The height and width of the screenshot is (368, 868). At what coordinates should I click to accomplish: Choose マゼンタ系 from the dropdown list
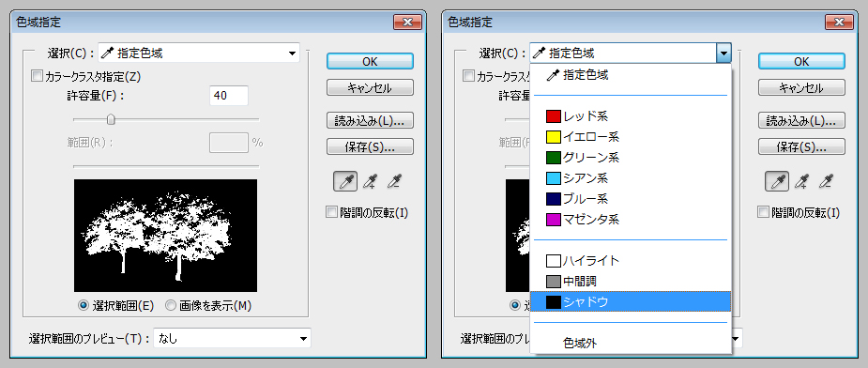(x=631, y=220)
